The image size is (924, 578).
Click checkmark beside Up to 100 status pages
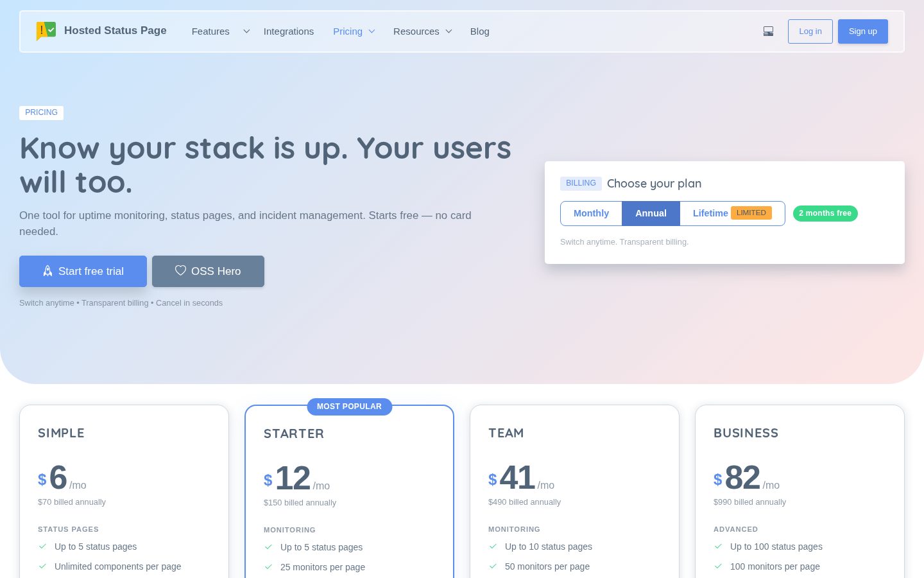pyautogui.click(x=718, y=547)
